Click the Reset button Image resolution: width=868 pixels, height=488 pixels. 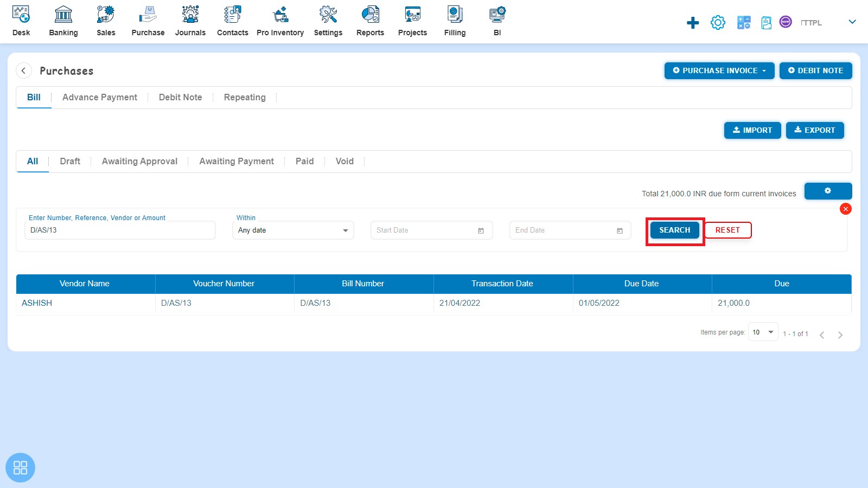727,230
